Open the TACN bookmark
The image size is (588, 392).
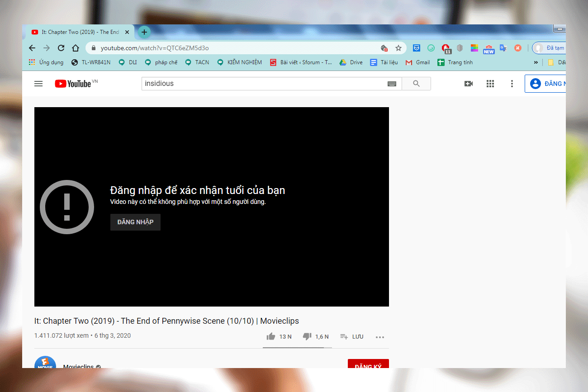pos(197,62)
